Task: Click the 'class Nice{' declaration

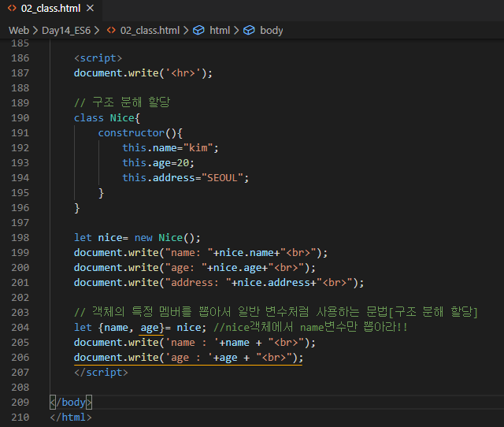Action: click(x=107, y=118)
